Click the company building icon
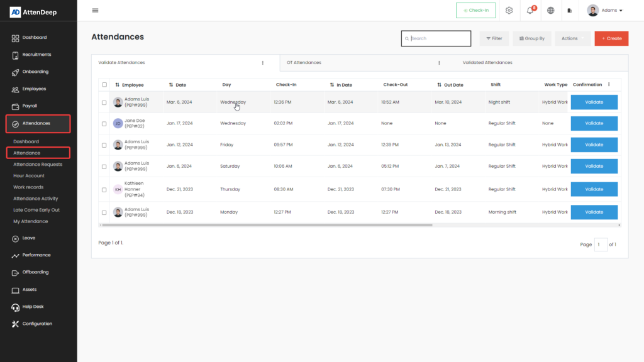The width and height of the screenshot is (644, 362). click(x=569, y=10)
